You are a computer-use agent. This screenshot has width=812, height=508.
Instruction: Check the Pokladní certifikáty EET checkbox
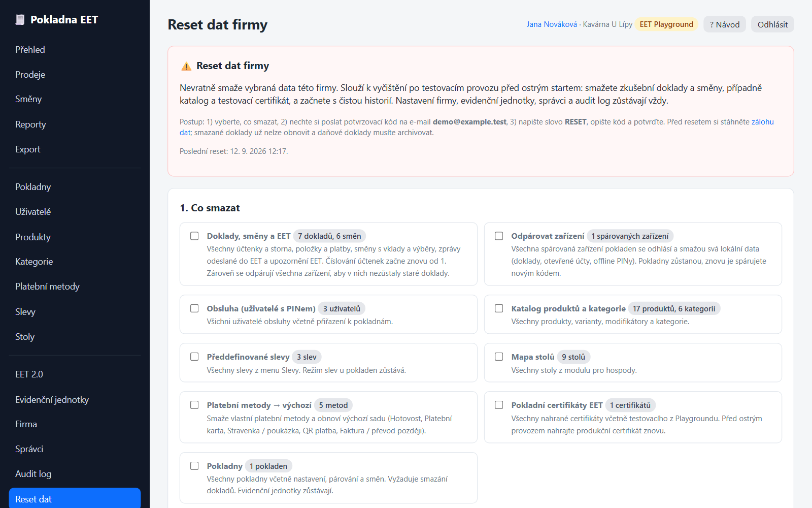coord(499,405)
